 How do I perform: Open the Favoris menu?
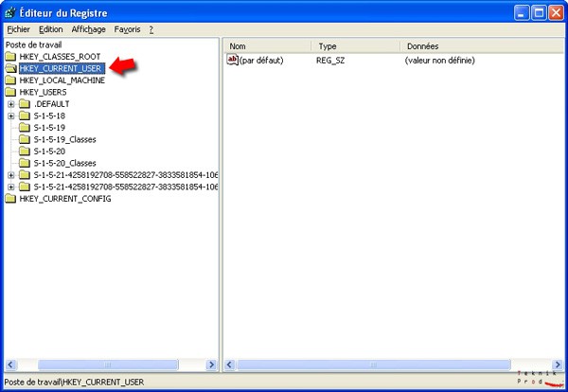click(127, 29)
